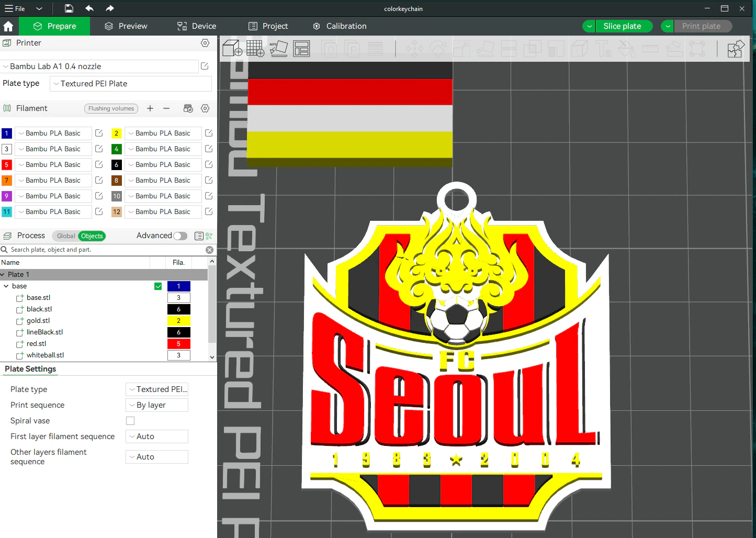Select the Rotate tool in toolbar
This screenshot has height=538, width=756.
[x=438, y=49]
